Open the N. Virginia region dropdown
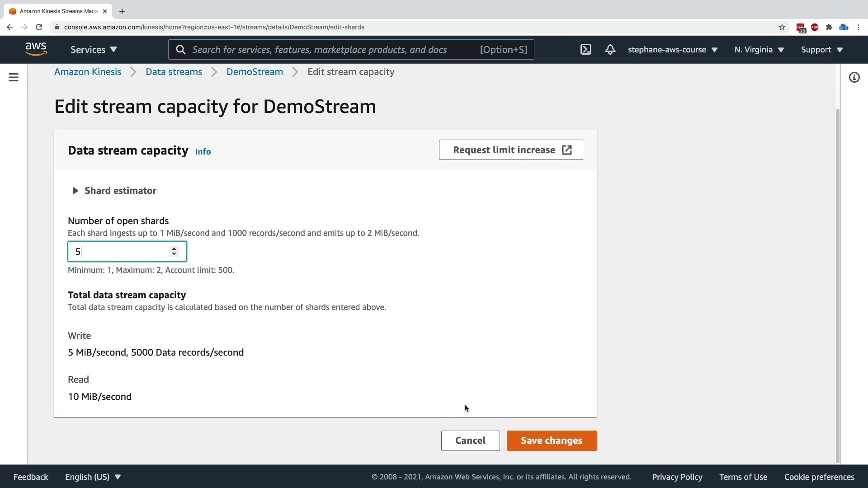This screenshot has height=488, width=868. [759, 50]
